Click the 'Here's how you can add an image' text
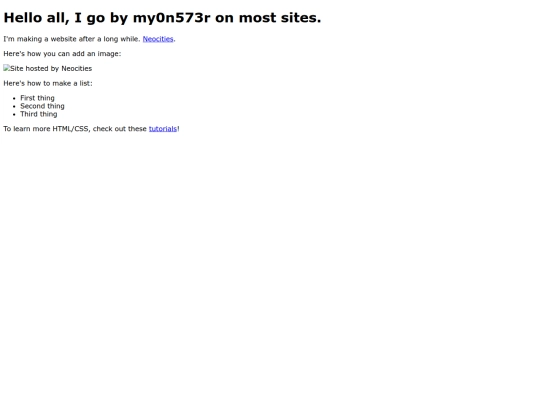The image size is (540, 405). pyautogui.click(x=62, y=54)
